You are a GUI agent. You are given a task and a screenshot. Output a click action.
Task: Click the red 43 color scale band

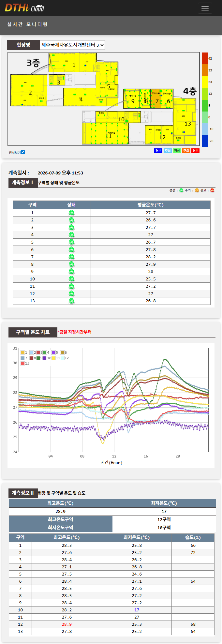[x=205, y=58]
